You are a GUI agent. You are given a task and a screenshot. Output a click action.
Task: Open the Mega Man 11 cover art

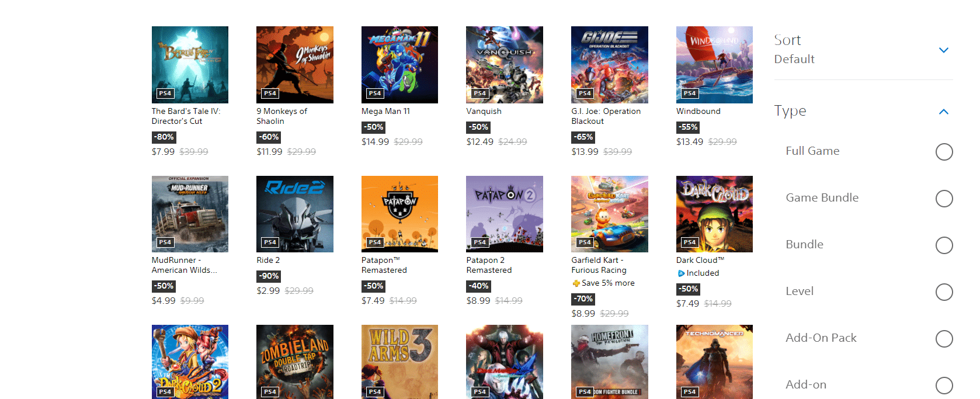click(399, 65)
